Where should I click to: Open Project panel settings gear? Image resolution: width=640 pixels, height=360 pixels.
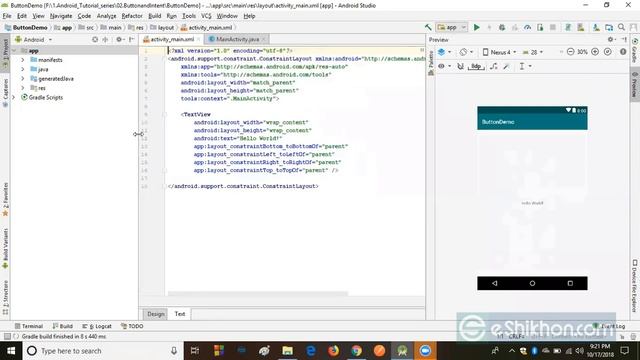coord(120,40)
